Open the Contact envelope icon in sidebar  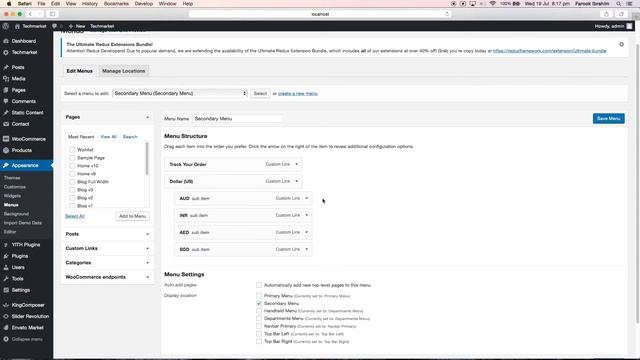coord(6,124)
